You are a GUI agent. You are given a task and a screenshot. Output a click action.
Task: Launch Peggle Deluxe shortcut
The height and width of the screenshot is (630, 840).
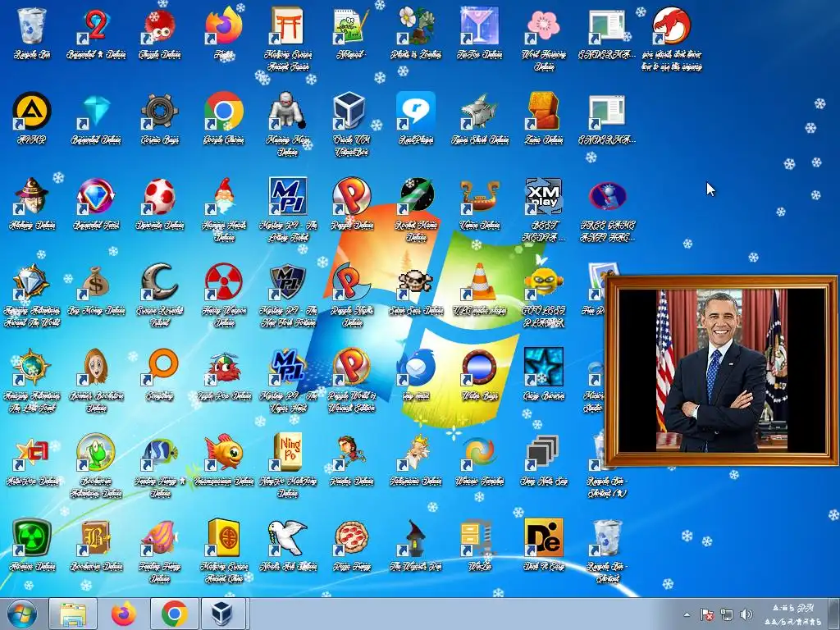(351, 196)
